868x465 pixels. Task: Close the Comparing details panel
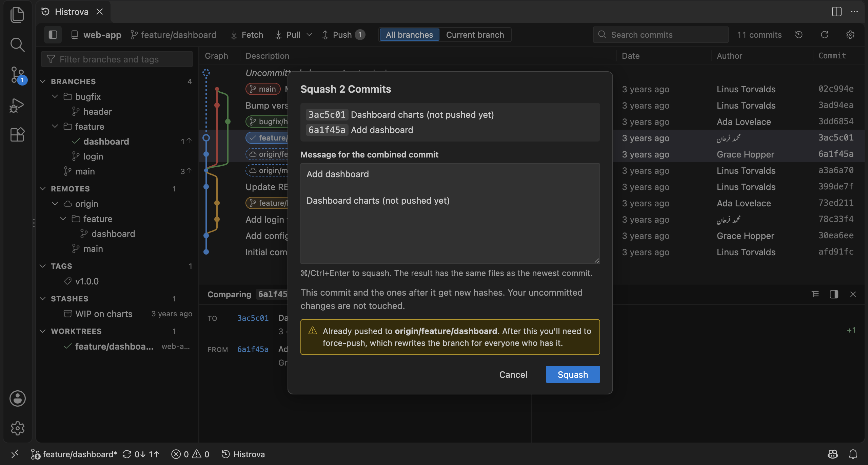pyautogui.click(x=853, y=294)
